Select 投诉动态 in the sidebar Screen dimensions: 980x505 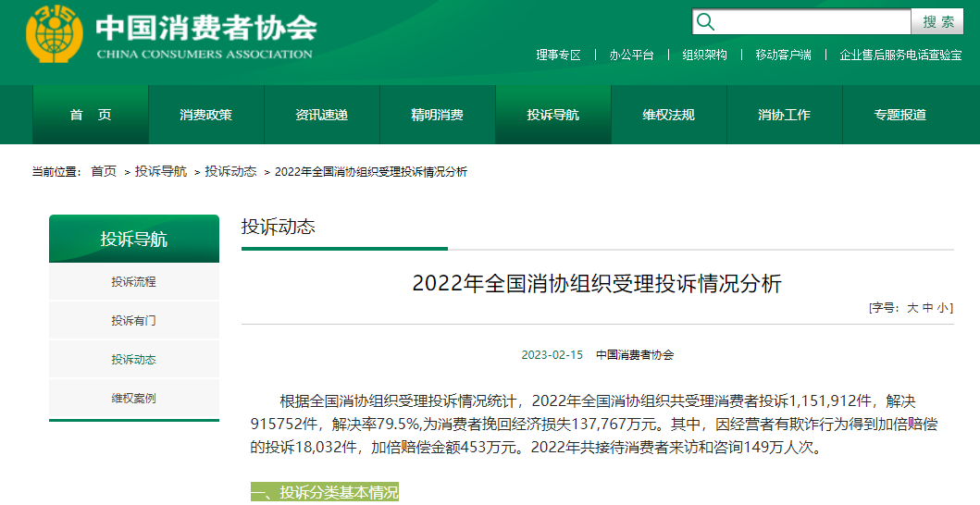(134, 360)
